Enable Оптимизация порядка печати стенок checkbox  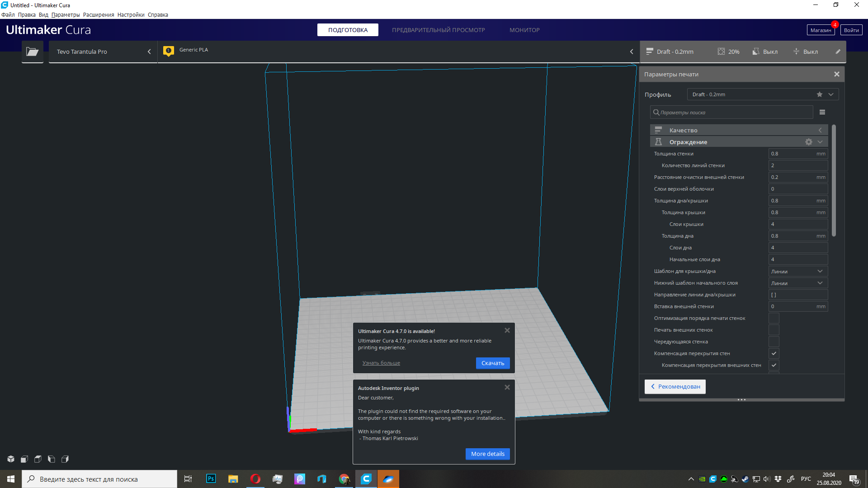click(774, 318)
